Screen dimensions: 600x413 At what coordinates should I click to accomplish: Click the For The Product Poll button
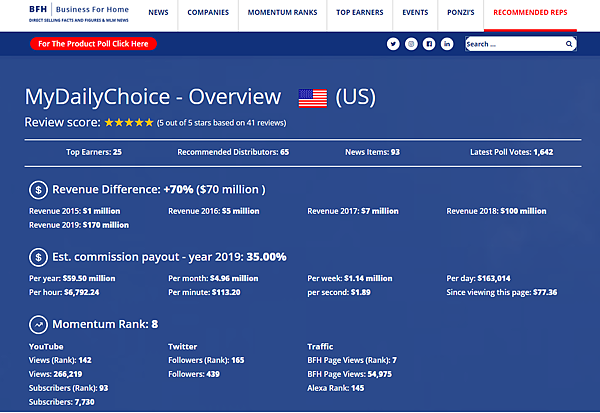click(93, 44)
